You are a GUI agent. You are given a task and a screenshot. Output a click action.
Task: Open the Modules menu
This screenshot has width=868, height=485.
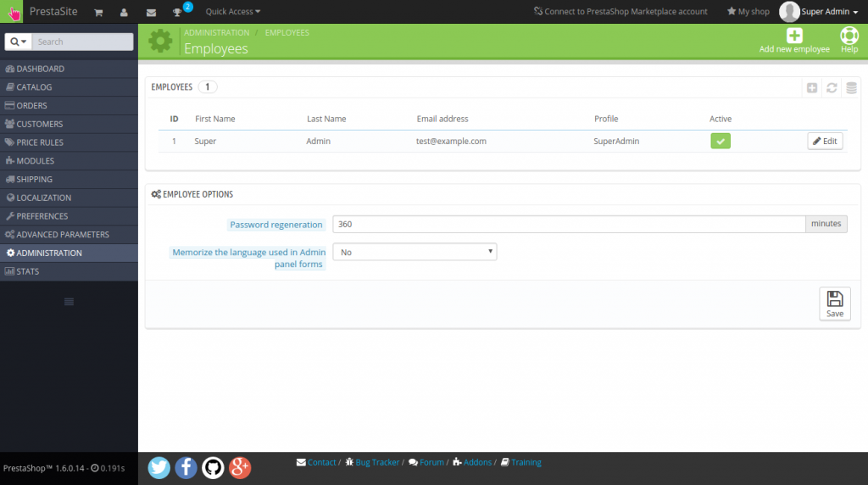pos(69,160)
